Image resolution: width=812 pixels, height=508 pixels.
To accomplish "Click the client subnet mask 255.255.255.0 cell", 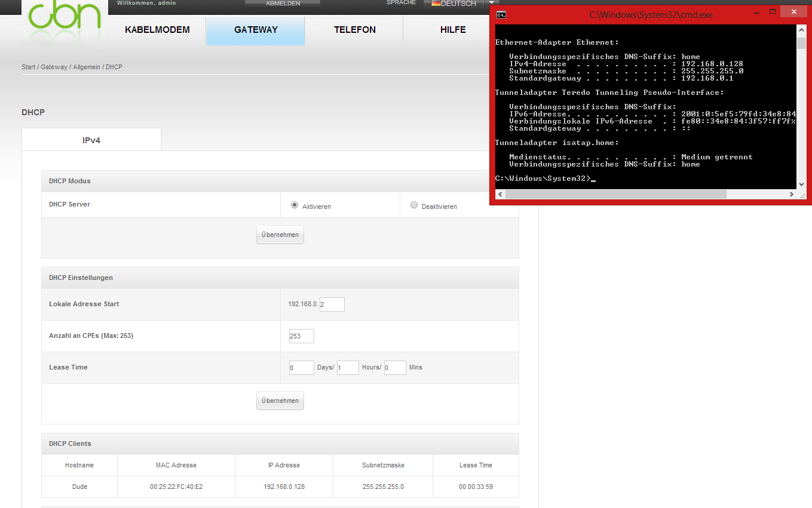I will coord(383,487).
